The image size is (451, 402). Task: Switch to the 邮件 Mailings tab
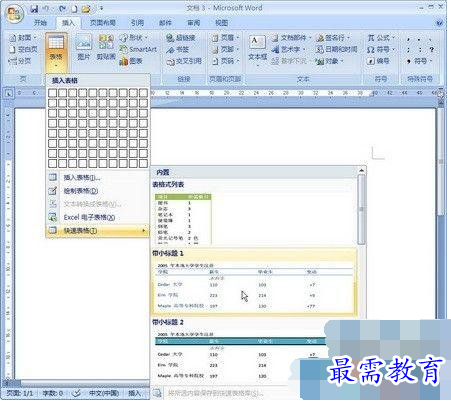(x=165, y=23)
